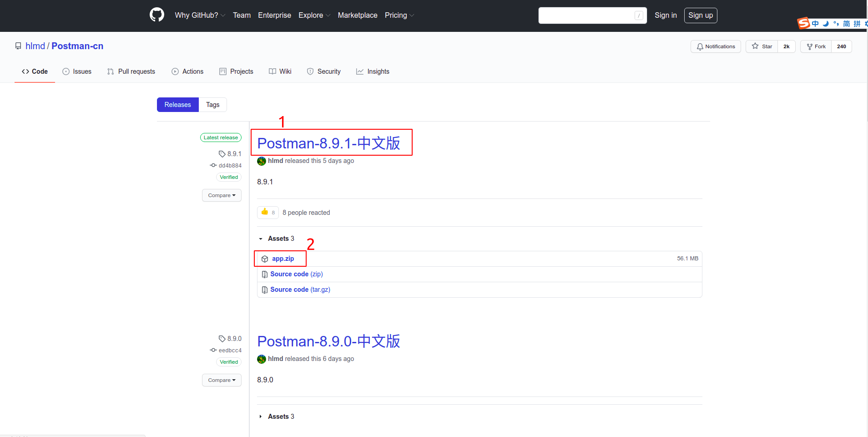Image resolution: width=868 pixels, height=437 pixels.
Task: Click the hlmd profile avatar
Action: click(x=261, y=161)
